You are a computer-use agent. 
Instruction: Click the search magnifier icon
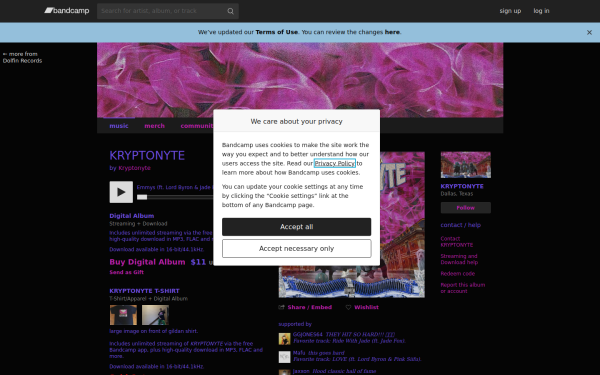pos(230,11)
